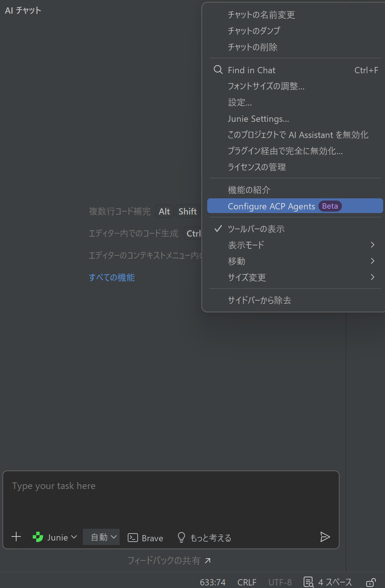Select チャットの名前変更 menu item
Viewport: 385px width, 588px height.
click(295, 15)
